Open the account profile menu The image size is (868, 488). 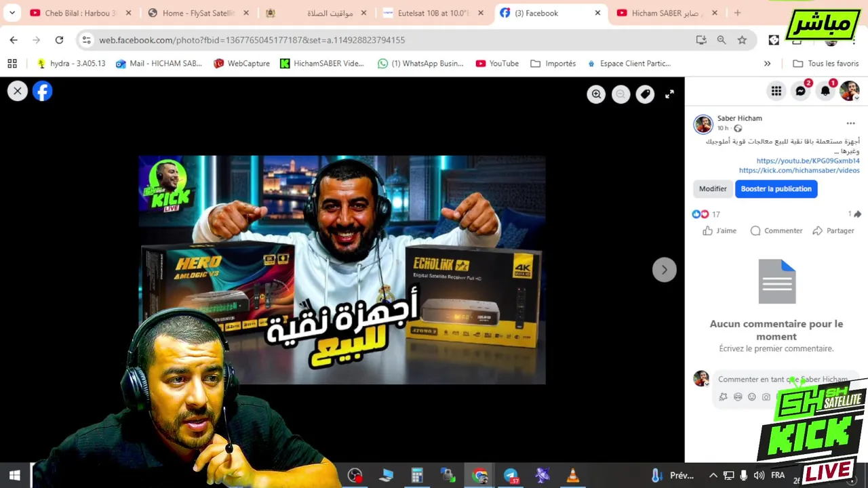(x=850, y=91)
